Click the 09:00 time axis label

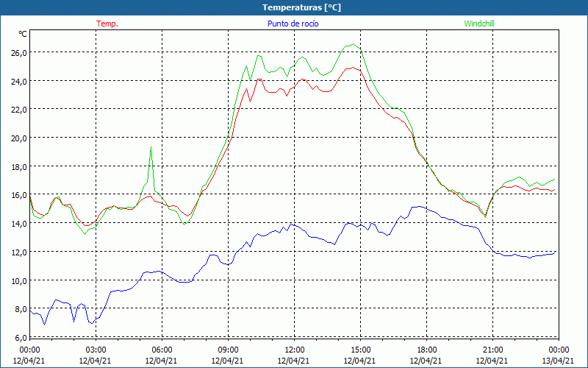click(x=228, y=350)
